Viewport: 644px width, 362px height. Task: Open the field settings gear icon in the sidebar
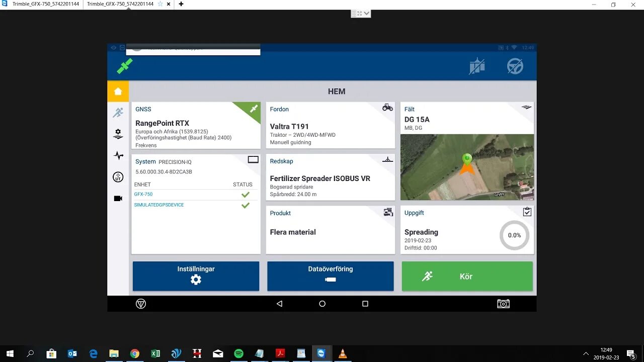pos(118,134)
